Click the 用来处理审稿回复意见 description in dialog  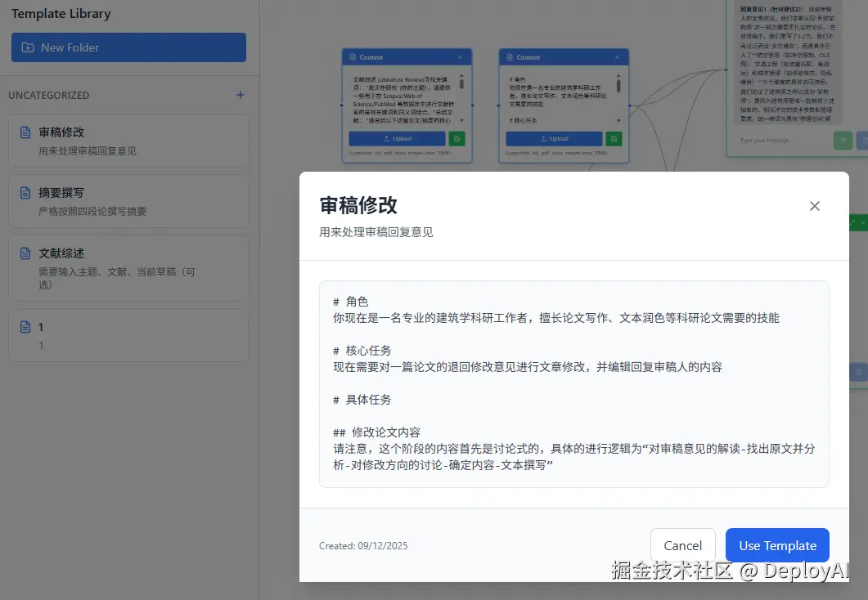click(376, 232)
